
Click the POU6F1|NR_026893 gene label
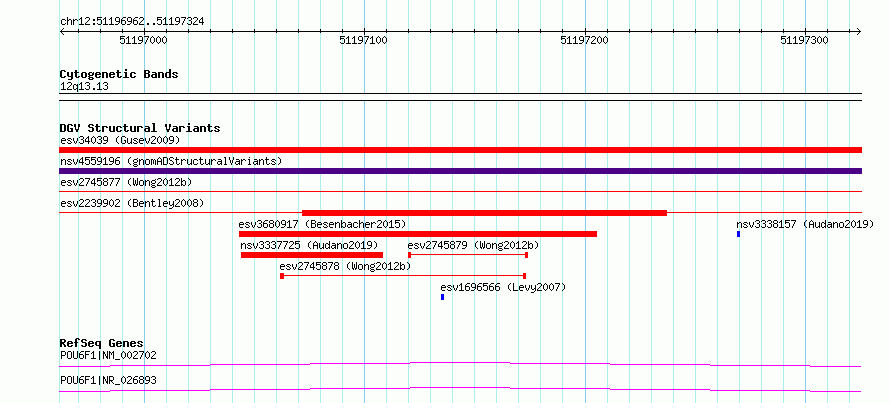tap(108, 380)
